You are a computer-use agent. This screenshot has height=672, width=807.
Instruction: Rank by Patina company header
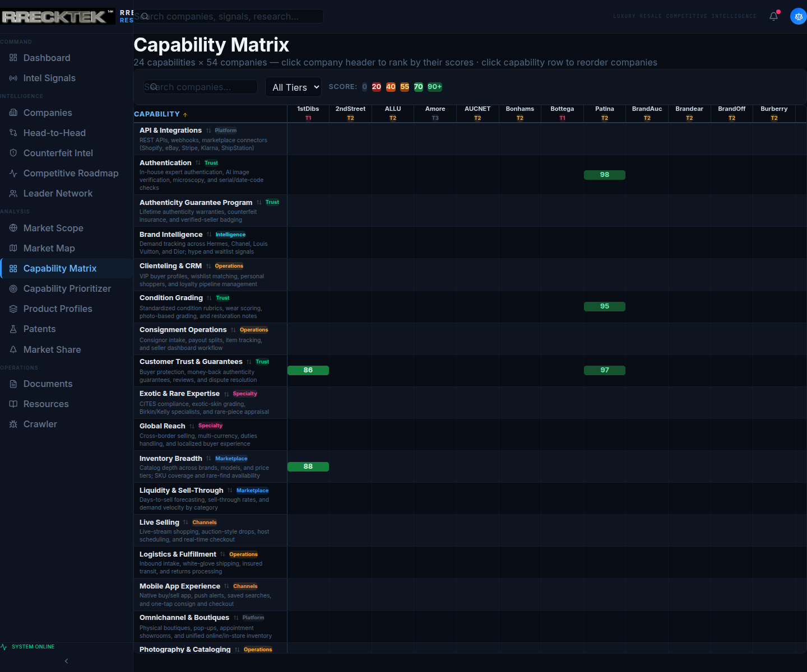point(605,113)
